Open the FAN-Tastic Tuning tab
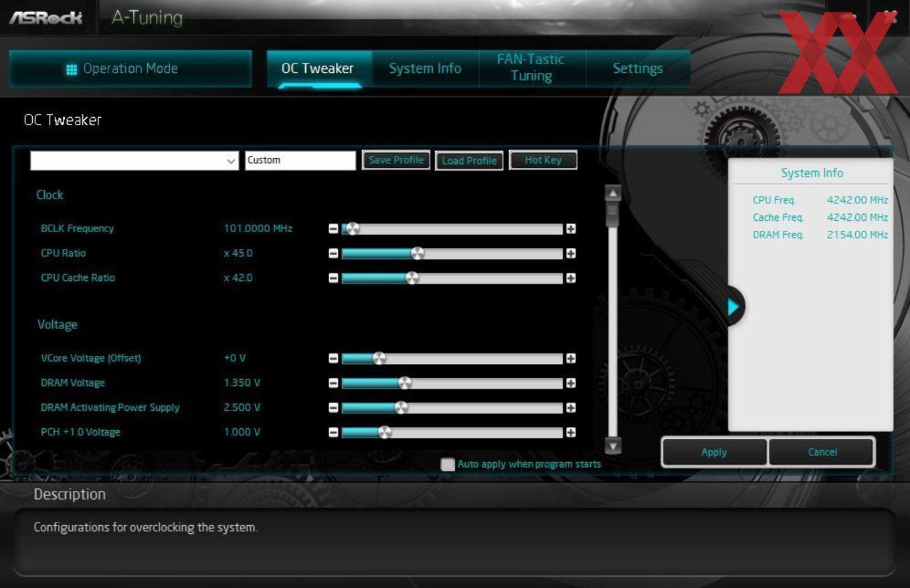The image size is (910, 588). 531,68
